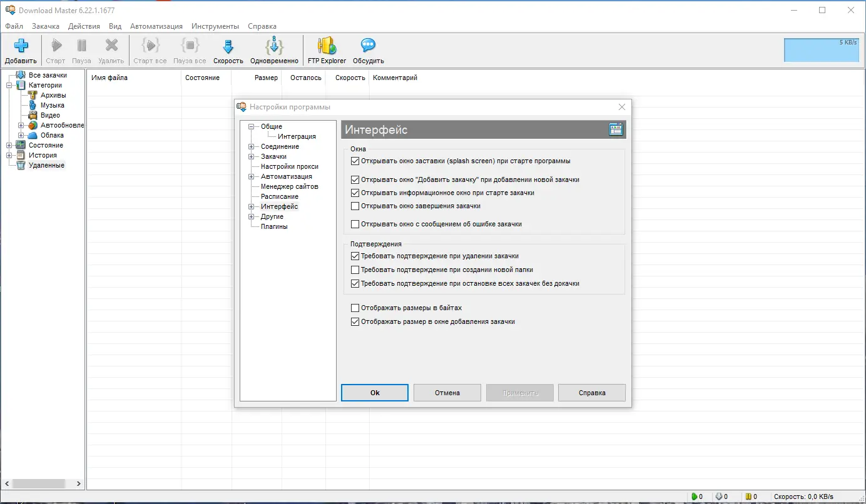
Task: Expand the Закачки node in the settings tree
Action: [252, 156]
